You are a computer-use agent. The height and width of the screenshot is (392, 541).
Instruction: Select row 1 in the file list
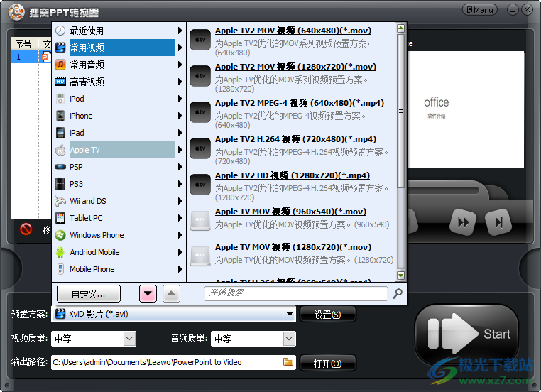pyautogui.click(x=31, y=57)
